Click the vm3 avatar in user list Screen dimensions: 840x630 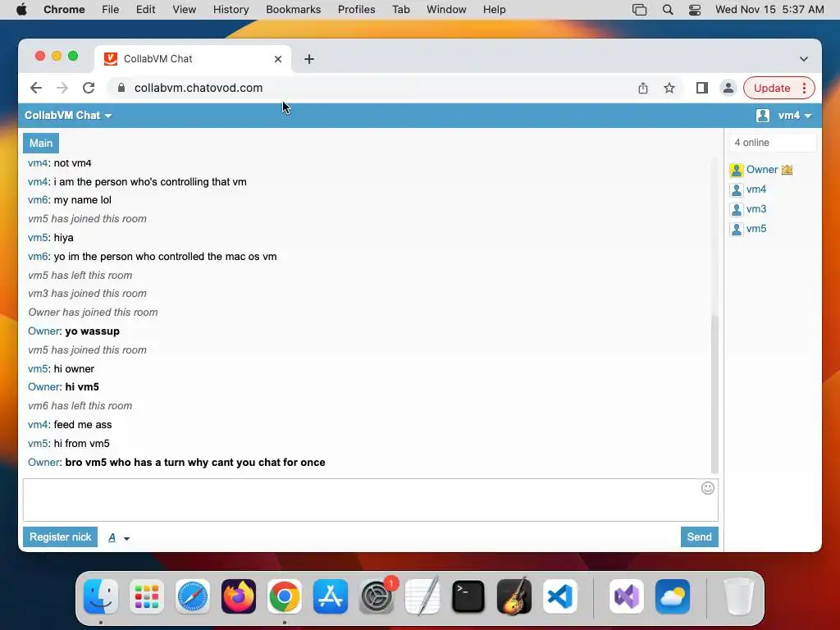tap(737, 209)
